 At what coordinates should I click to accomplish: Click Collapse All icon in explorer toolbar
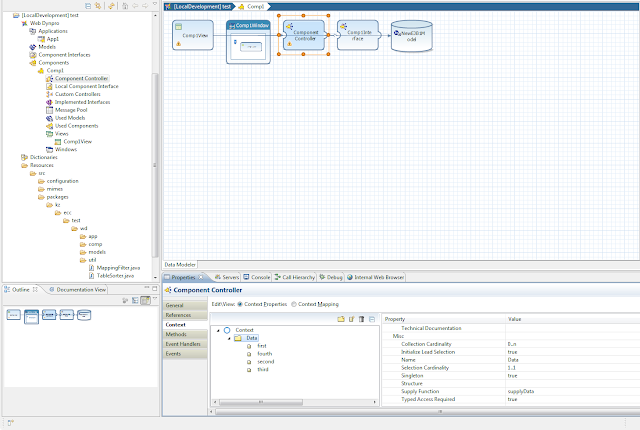pyautogui.click(x=88, y=6)
